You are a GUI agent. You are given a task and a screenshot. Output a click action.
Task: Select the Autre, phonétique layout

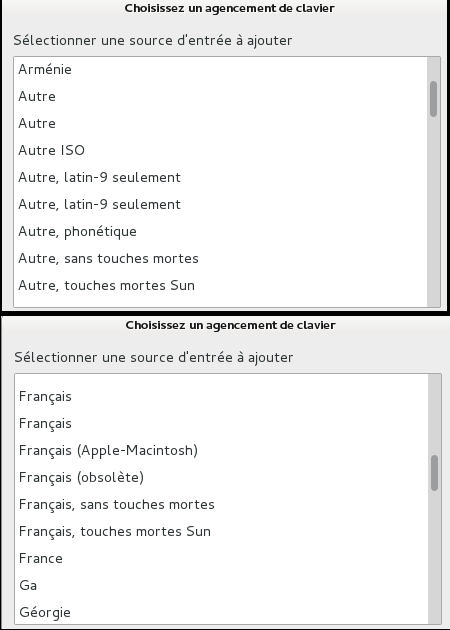click(x=221, y=231)
